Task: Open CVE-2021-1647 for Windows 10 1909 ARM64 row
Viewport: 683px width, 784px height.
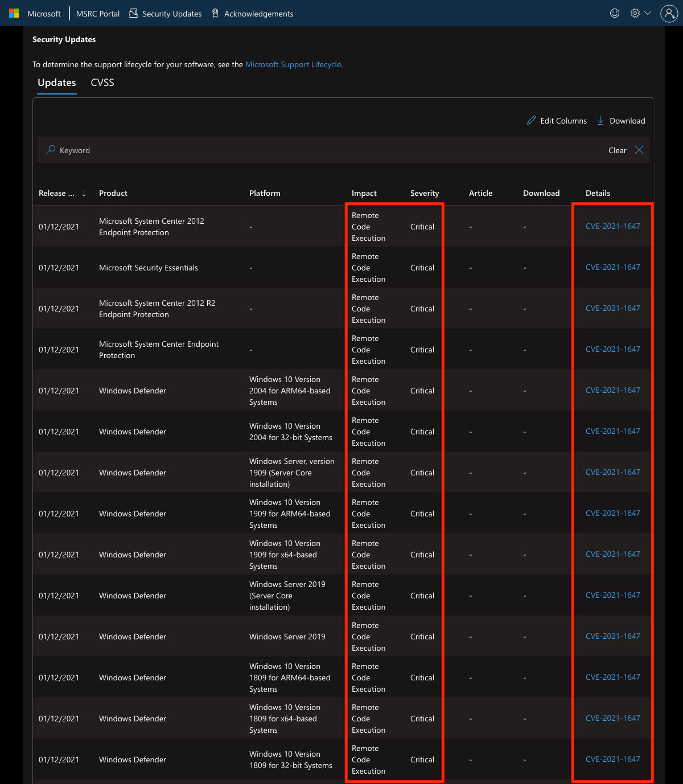Action: (x=613, y=513)
